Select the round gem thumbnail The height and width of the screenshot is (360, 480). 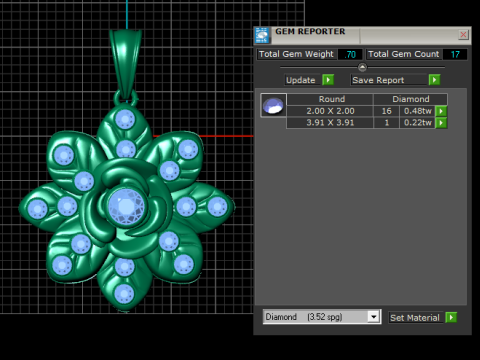tap(273, 105)
